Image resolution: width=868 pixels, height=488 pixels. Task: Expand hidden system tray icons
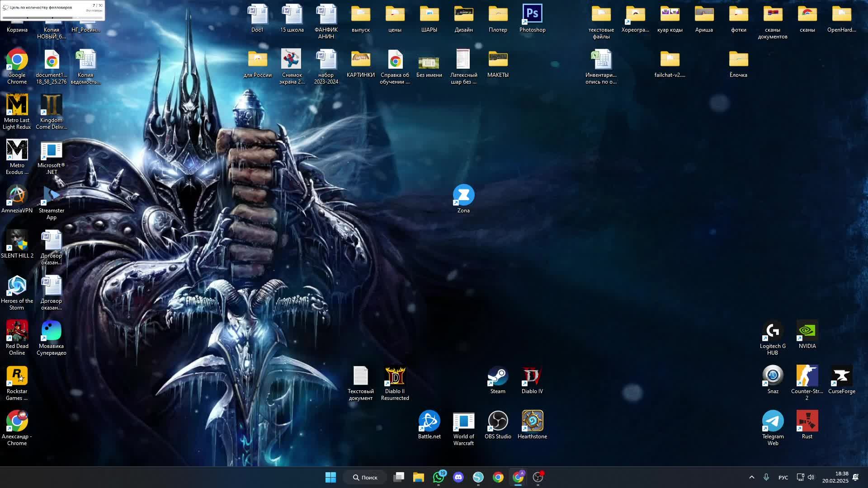(x=751, y=477)
